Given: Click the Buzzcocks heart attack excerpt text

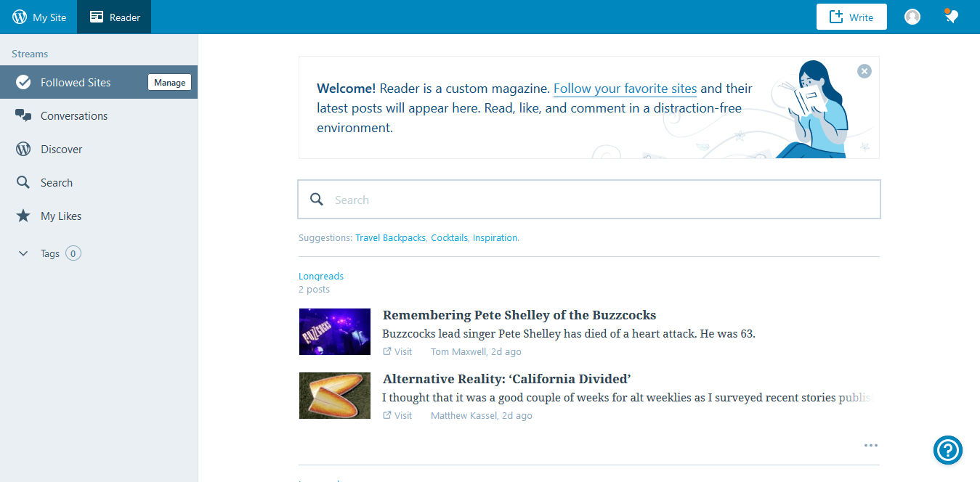Looking at the screenshot, I should coord(569,334).
